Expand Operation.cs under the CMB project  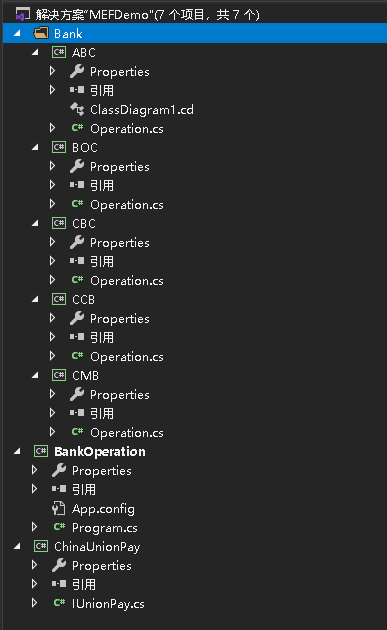(52, 432)
